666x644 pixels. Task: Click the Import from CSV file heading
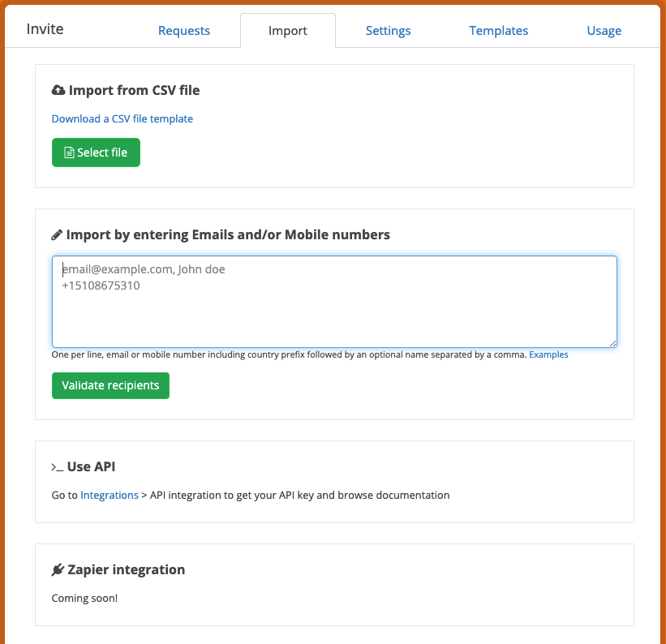coord(134,91)
